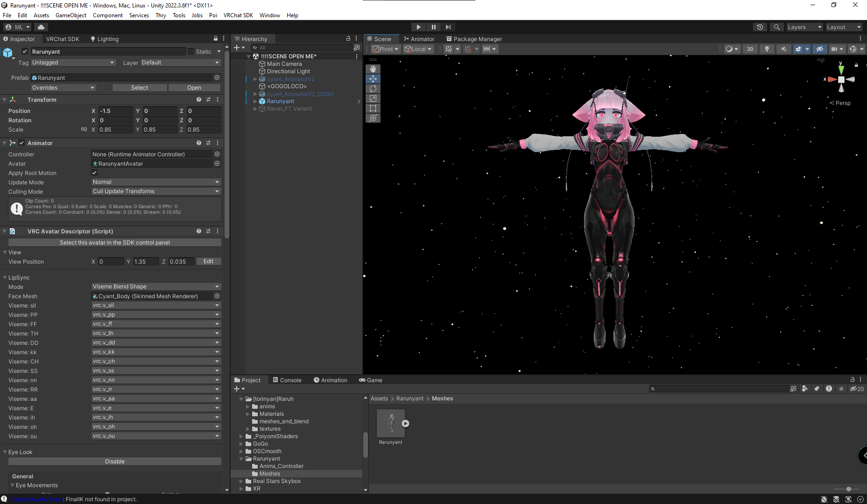
Task: Start Play mode
Action: coord(418,27)
